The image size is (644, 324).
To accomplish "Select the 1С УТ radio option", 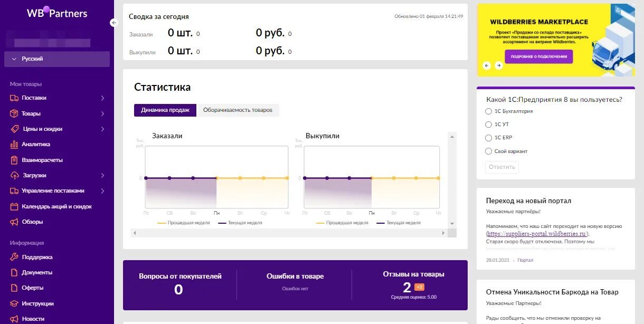I will tap(488, 125).
